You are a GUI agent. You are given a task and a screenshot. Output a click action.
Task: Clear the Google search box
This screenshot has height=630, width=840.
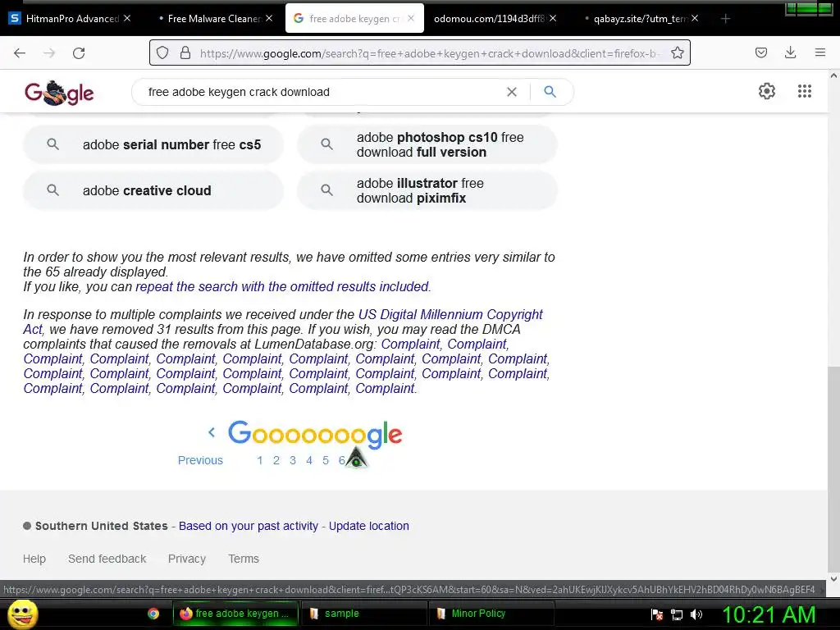pyautogui.click(x=512, y=92)
